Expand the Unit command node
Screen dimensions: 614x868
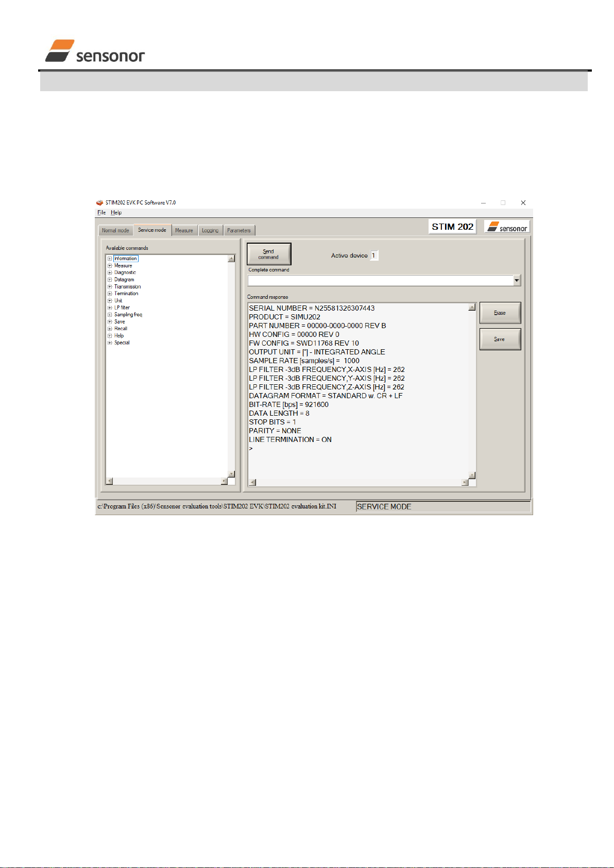point(110,301)
